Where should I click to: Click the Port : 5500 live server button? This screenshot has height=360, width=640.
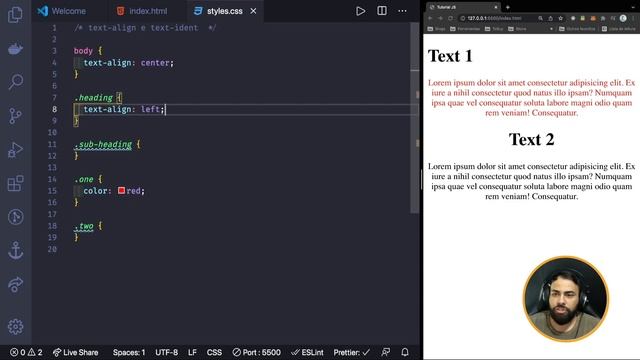[x=256, y=352]
